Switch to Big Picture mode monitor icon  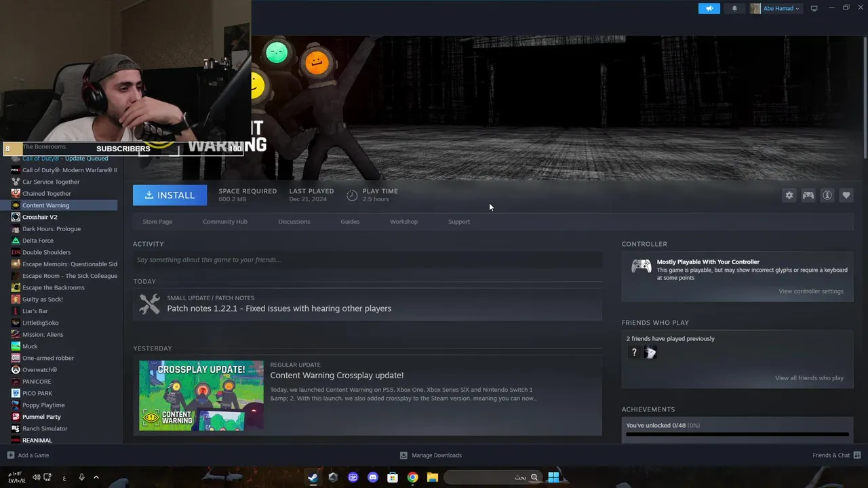pyautogui.click(x=814, y=8)
